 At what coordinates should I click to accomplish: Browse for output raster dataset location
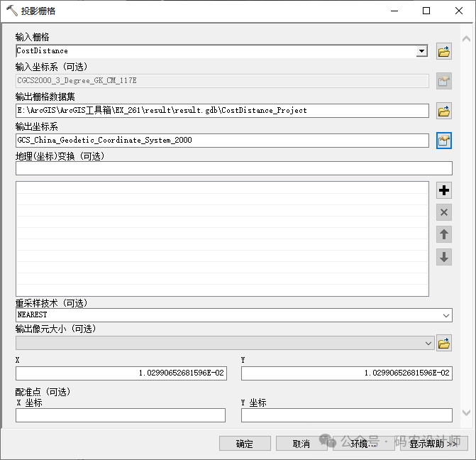444,111
